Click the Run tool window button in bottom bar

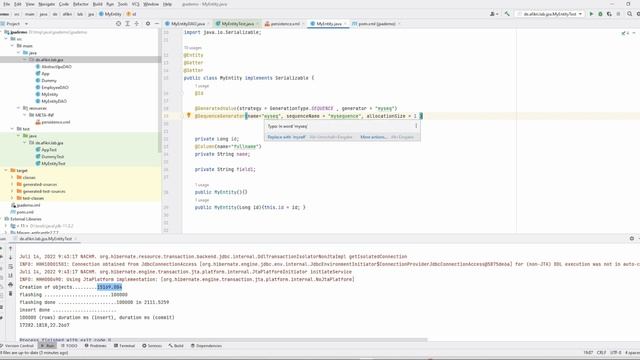tap(47, 346)
